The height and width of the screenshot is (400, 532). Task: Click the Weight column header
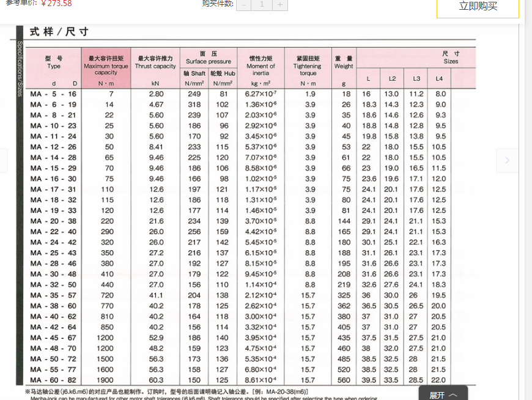[344, 68]
